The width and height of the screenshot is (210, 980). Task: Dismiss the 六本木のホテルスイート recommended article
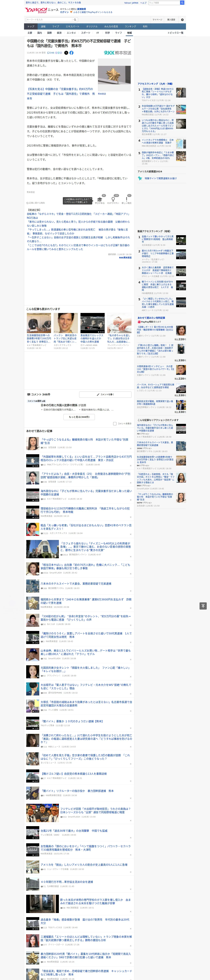pyautogui.click(x=130, y=590)
